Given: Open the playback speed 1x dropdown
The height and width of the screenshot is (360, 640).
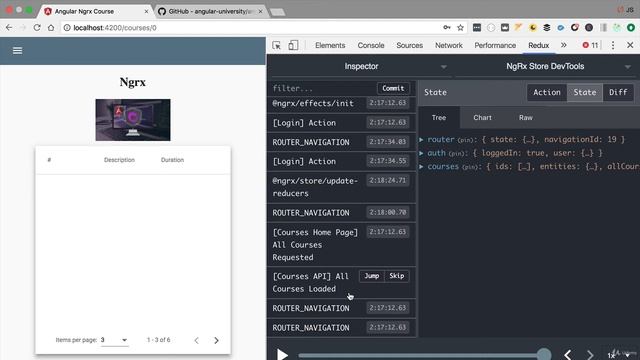Looking at the screenshot, I should click(x=619, y=355).
